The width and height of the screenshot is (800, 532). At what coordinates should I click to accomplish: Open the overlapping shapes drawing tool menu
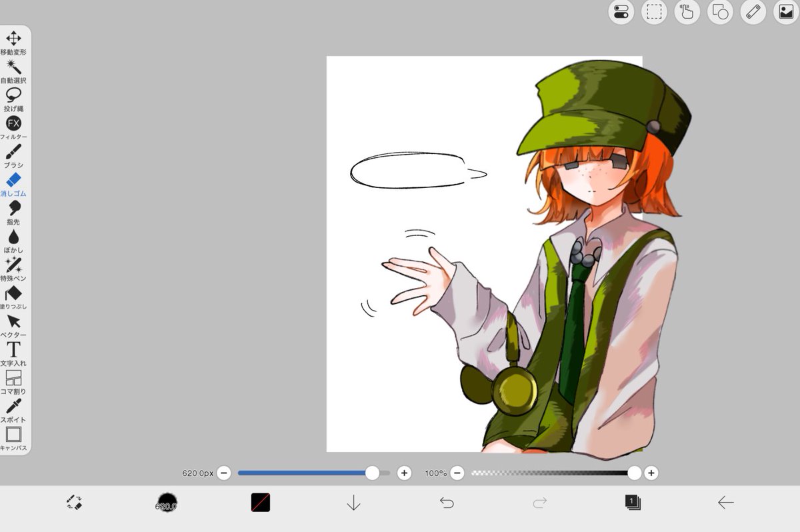[x=720, y=11]
